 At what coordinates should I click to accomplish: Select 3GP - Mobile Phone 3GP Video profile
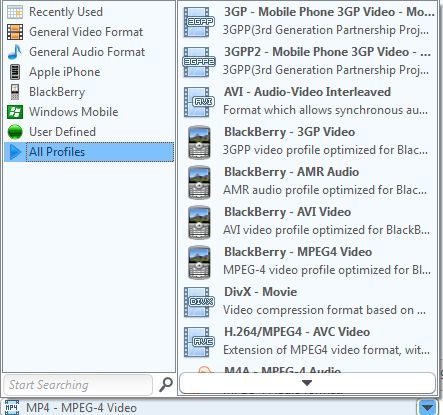308,21
